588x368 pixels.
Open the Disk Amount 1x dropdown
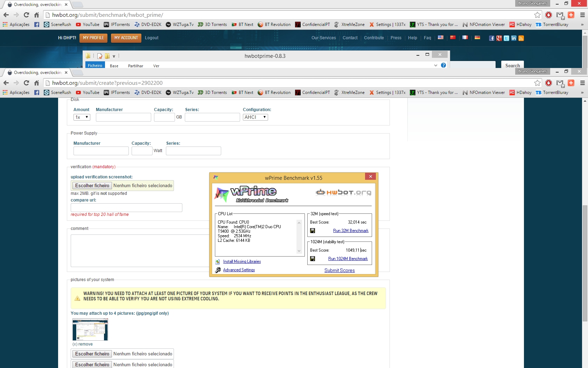tap(82, 117)
